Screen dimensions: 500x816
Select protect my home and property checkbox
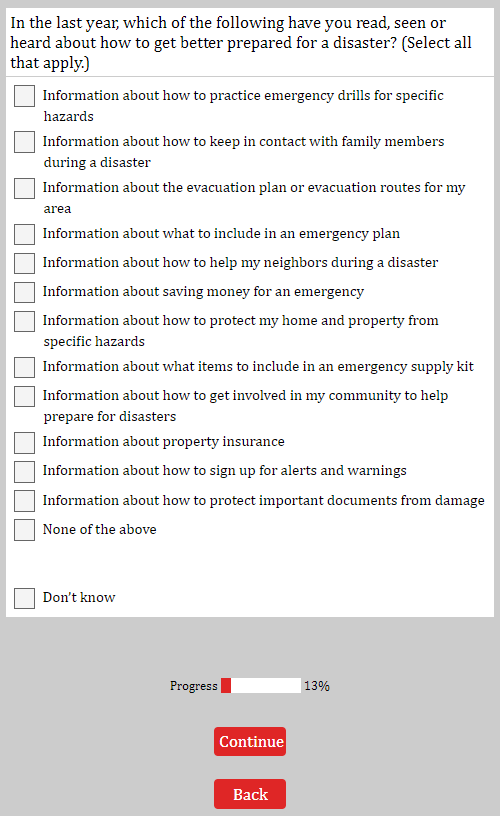point(24,321)
